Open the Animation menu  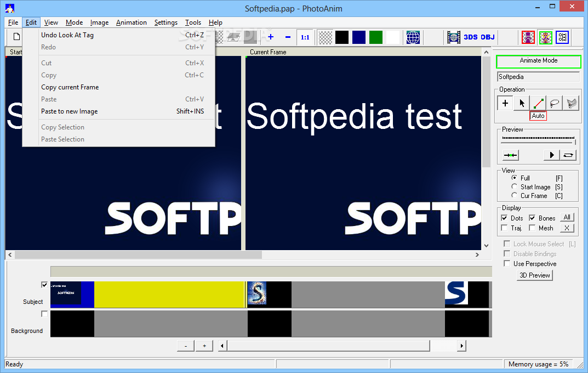coord(132,22)
